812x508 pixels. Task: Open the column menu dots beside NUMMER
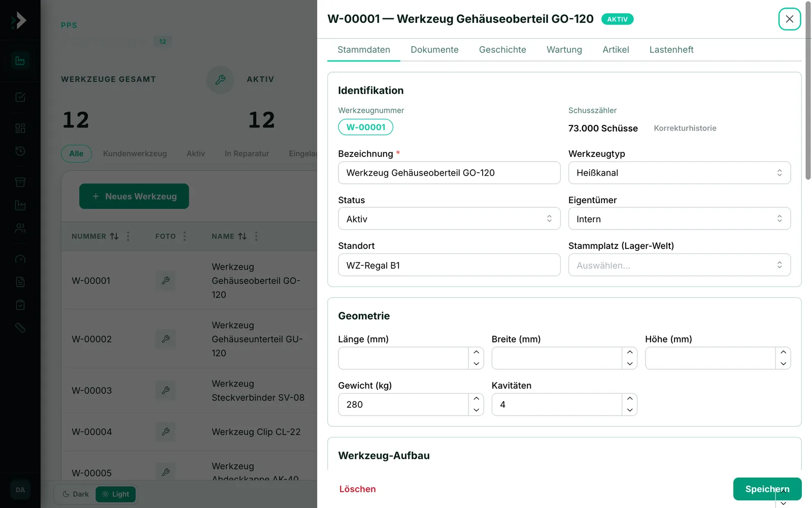click(x=128, y=236)
